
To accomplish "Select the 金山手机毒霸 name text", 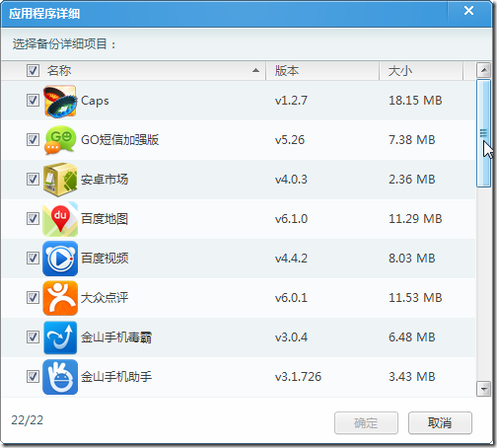I will [116, 337].
